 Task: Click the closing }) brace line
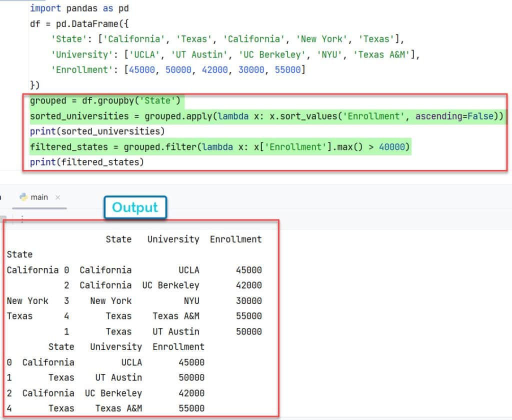[34, 85]
